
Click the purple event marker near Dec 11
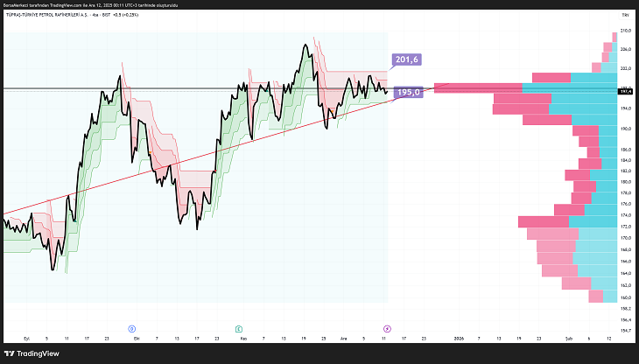[386, 328]
